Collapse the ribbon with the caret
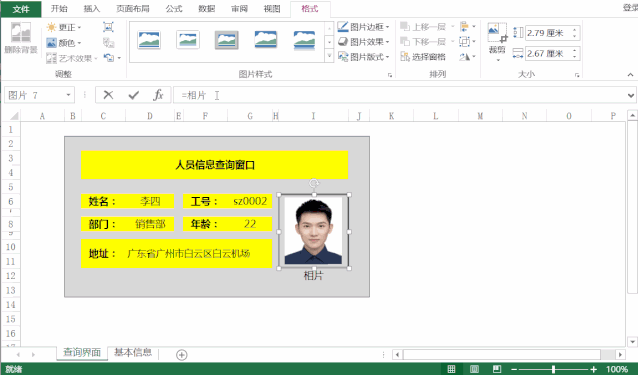The width and height of the screenshot is (638, 375). coord(630,74)
